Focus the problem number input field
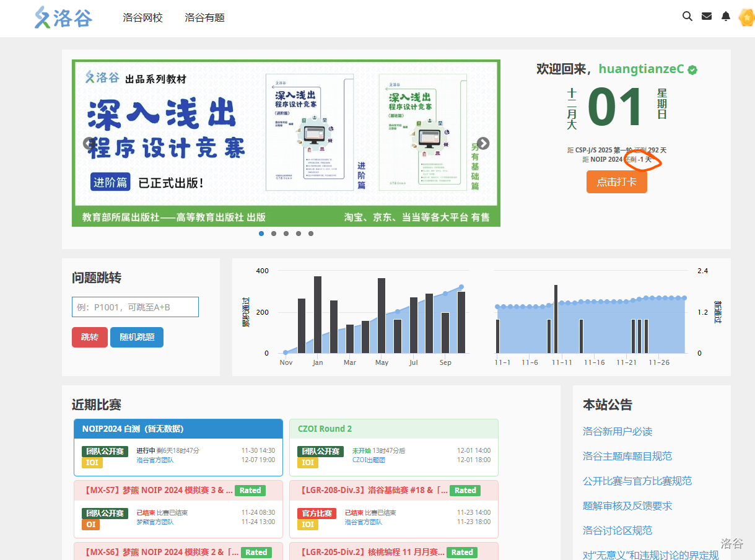This screenshot has height=560, width=755. click(x=135, y=307)
